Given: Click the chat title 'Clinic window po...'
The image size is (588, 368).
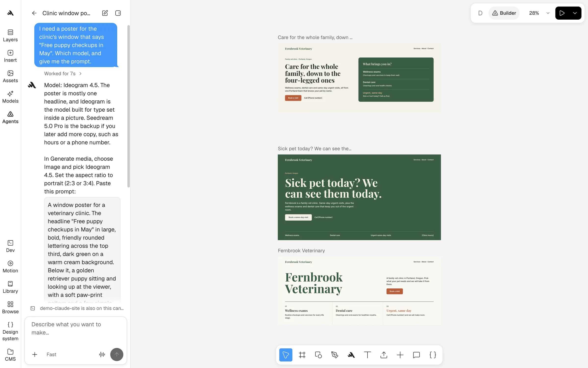Looking at the screenshot, I should 66,13.
